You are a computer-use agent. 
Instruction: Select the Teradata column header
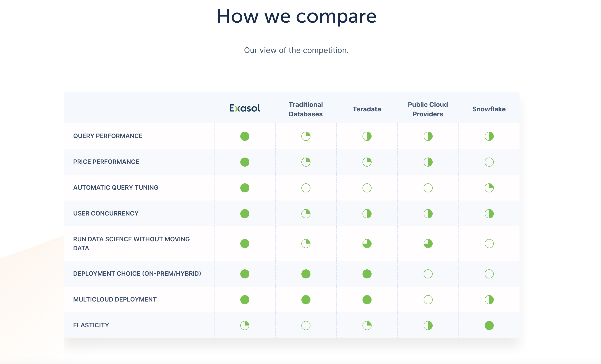pyautogui.click(x=367, y=109)
